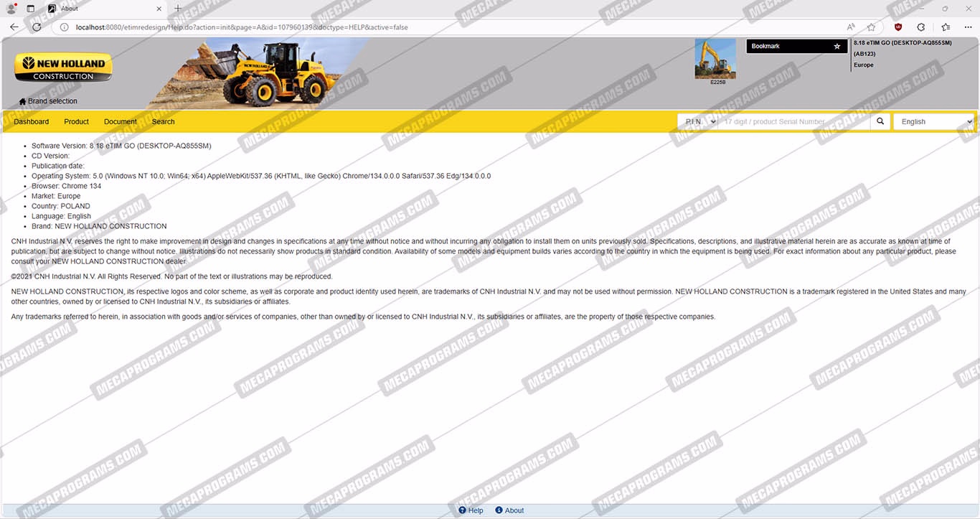Click the browser back arrow
Viewport: 980px width, 519px height.
14,27
